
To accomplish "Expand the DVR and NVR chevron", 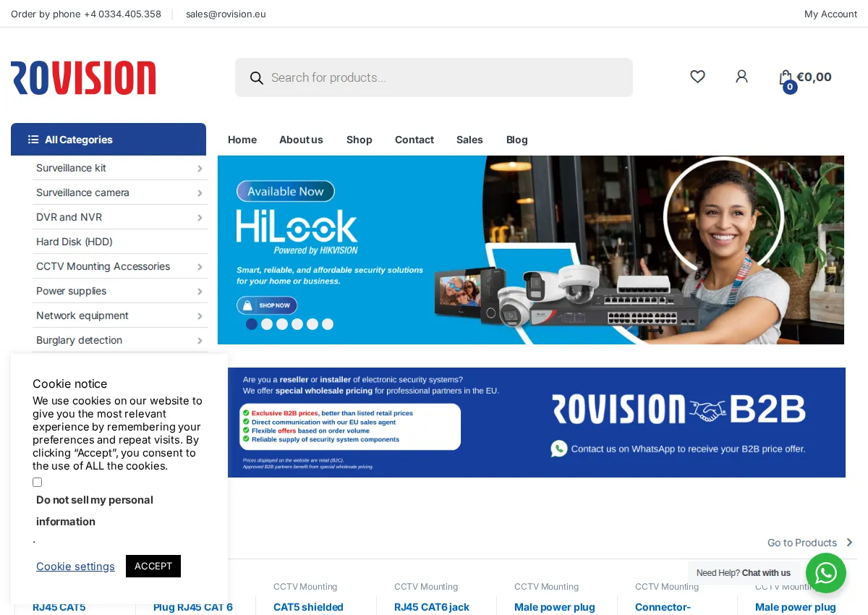I will pos(200,218).
